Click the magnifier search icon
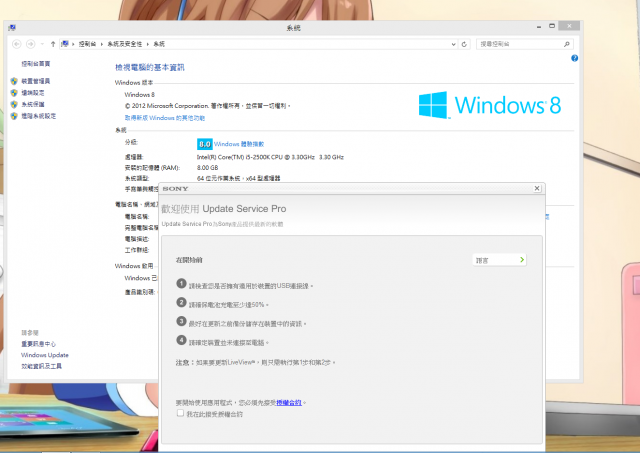The height and width of the screenshot is (453, 640). pos(567,44)
